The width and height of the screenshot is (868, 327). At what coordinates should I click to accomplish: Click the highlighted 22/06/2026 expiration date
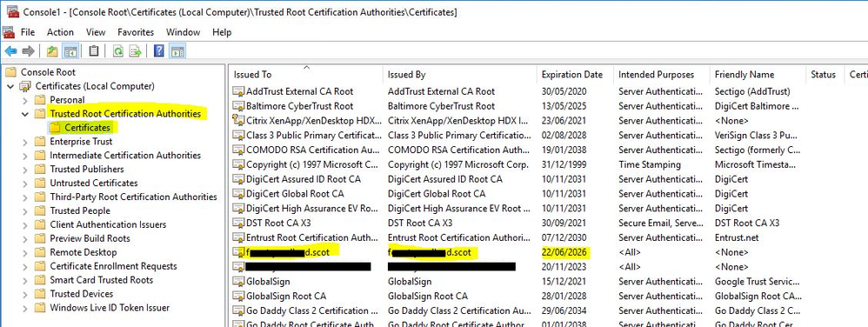(x=564, y=252)
